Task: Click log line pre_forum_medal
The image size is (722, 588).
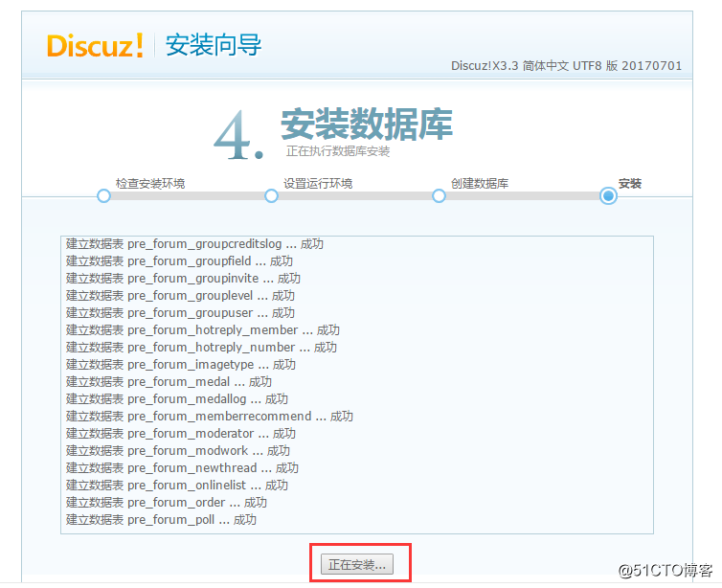Action: (169, 382)
